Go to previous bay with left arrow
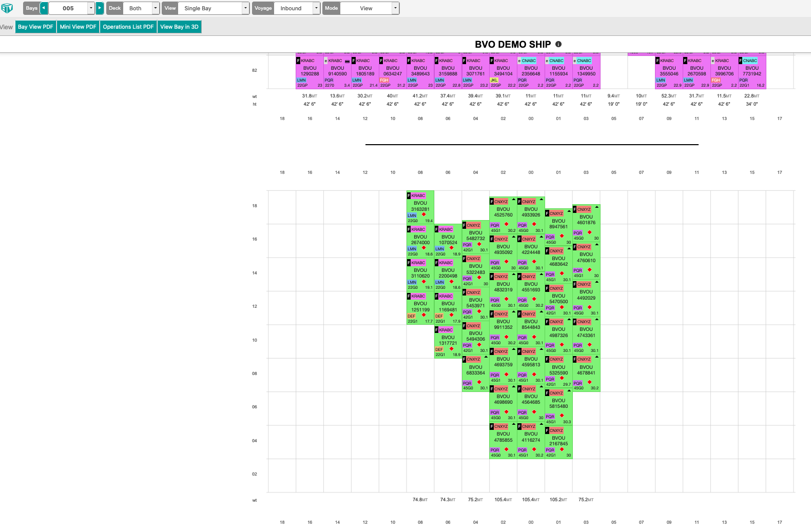Viewport: 811px width, 532px height. coord(44,8)
